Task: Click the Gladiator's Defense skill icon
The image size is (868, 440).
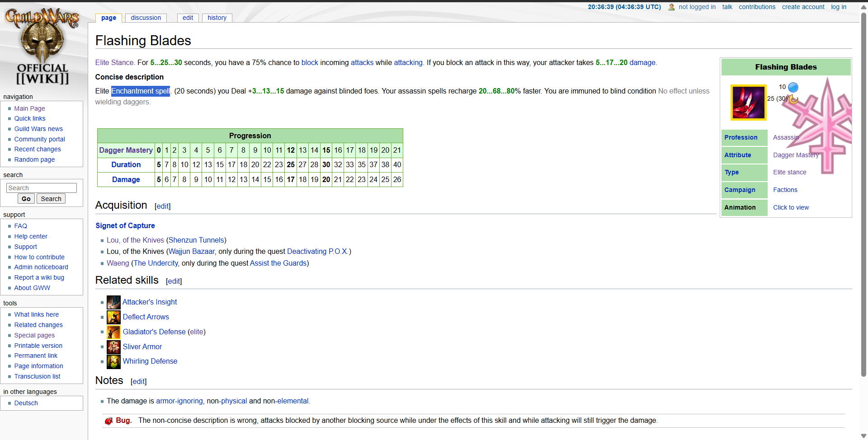Action: point(113,332)
